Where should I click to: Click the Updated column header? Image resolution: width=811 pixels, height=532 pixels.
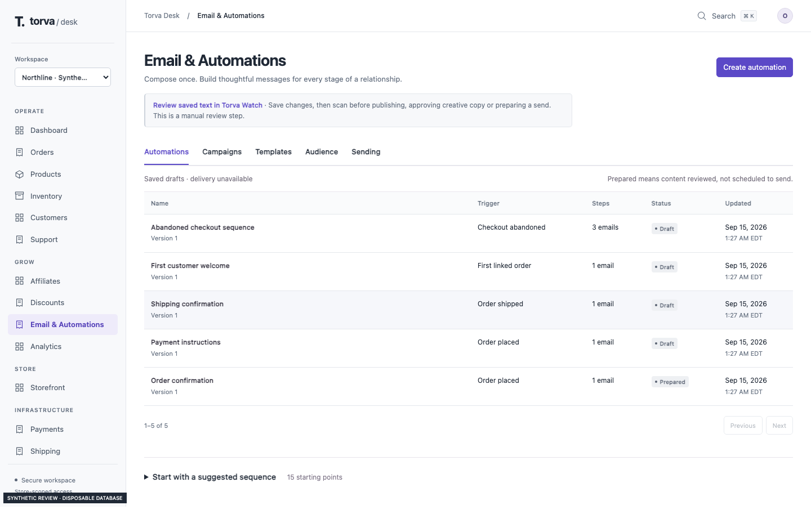pos(738,203)
